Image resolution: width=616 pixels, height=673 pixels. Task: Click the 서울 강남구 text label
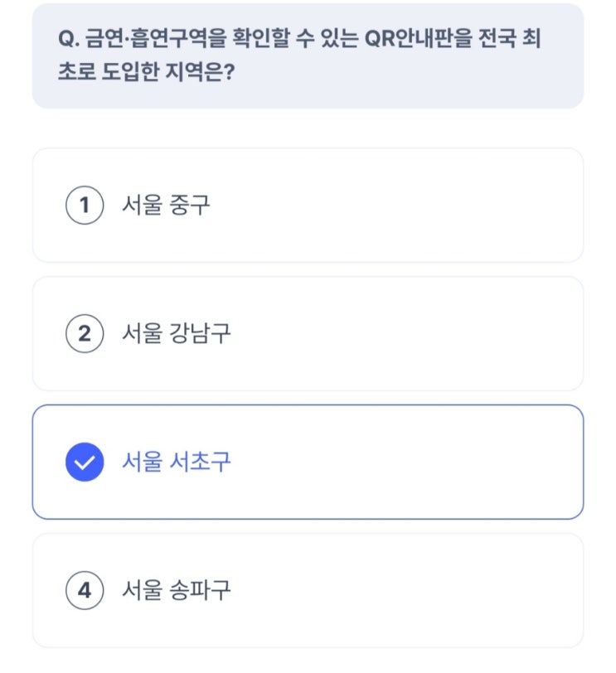tap(176, 334)
